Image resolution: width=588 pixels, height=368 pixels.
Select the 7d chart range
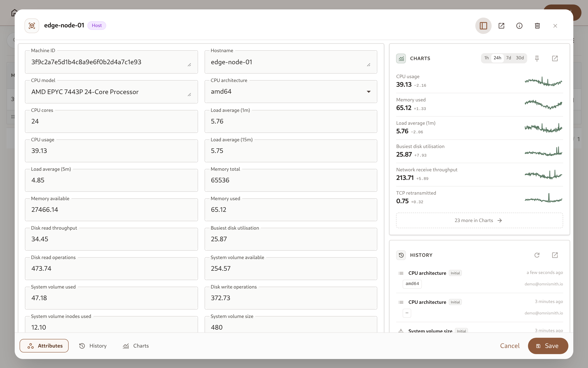click(509, 58)
